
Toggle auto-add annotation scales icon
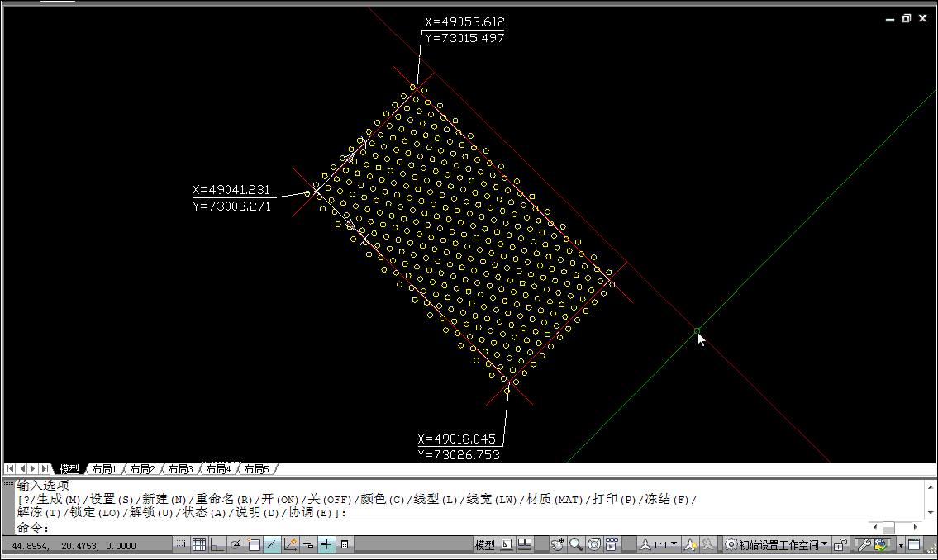point(707,544)
